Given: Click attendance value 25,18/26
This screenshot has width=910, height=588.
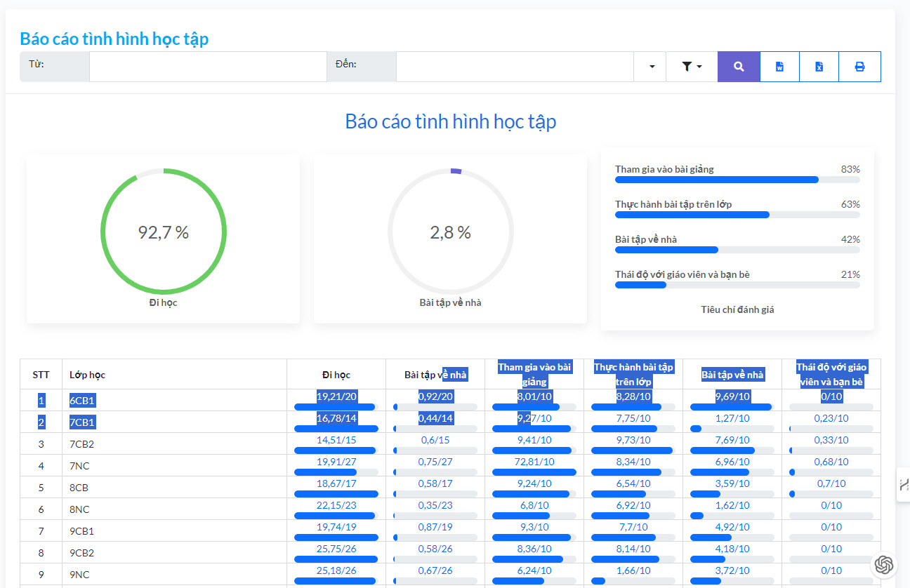Looking at the screenshot, I should (336, 570).
